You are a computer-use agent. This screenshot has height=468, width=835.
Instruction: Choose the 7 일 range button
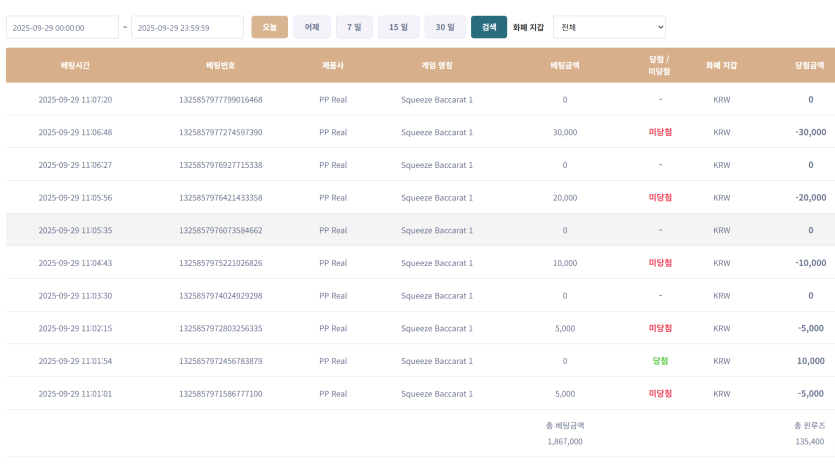pyautogui.click(x=354, y=27)
